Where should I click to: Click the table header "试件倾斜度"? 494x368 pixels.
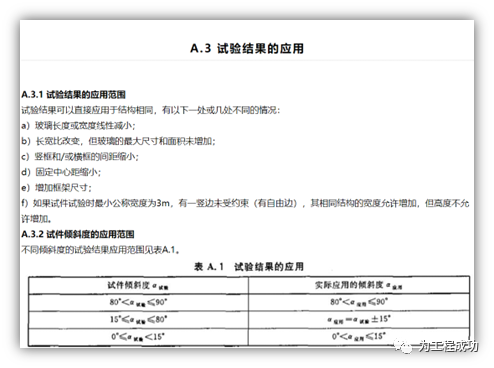[138, 286]
